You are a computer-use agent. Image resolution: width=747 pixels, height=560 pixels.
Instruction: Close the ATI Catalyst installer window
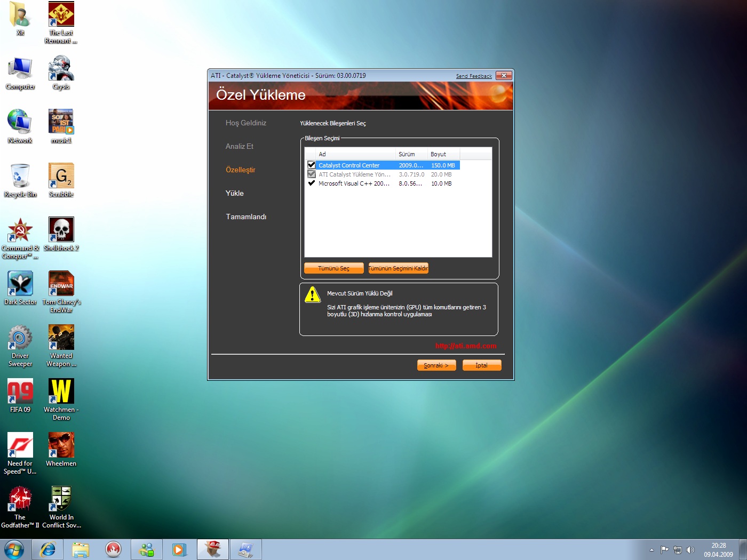tap(504, 76)
